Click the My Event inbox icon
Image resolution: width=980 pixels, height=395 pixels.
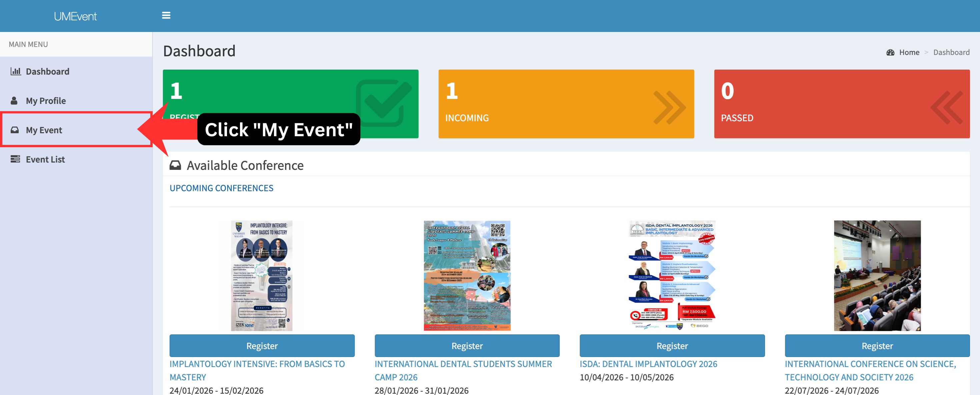[15, 130]
